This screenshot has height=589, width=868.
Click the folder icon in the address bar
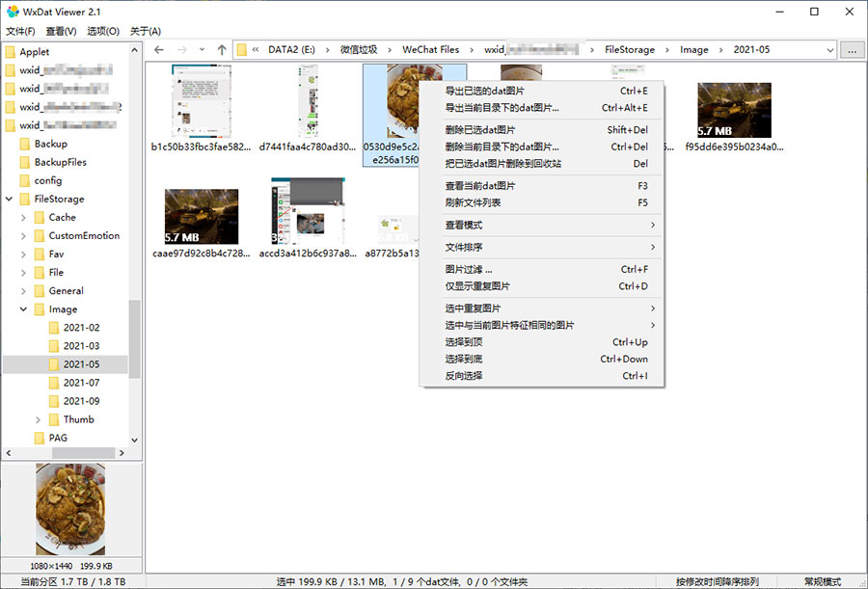pos(243,48)
